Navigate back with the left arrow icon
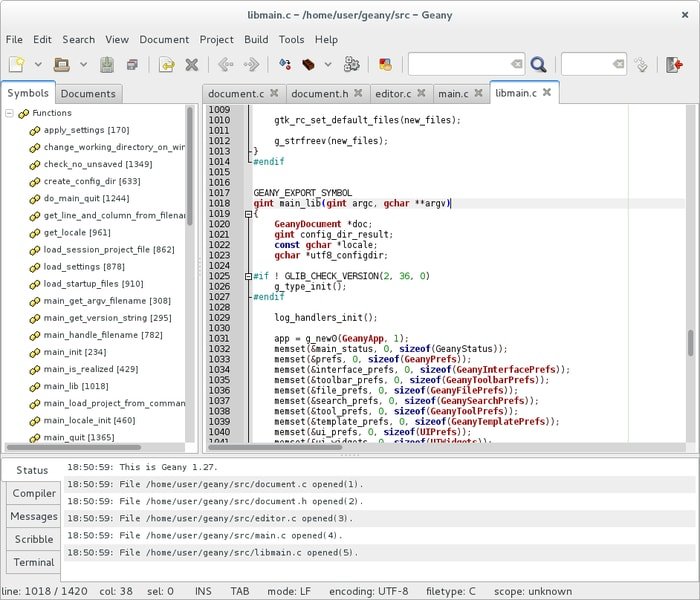Image resolution: width=700 pixels, height=600 pixels. (225, 65)
